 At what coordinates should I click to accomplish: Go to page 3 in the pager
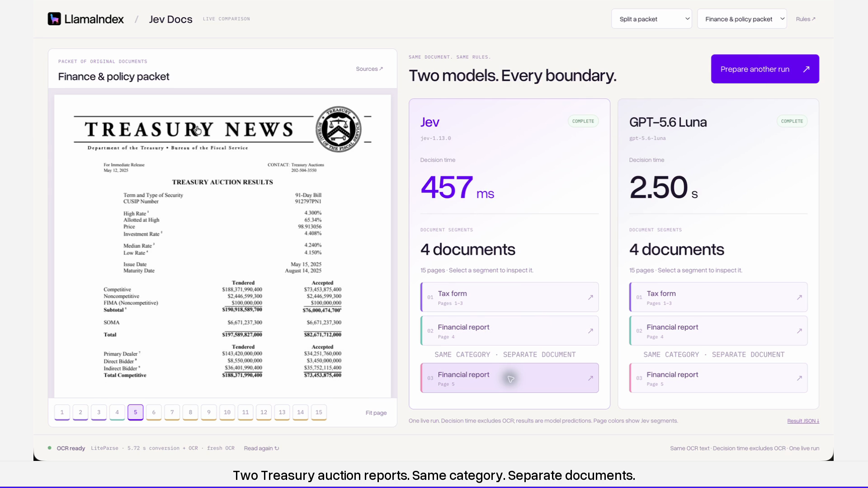click(99, 412)
